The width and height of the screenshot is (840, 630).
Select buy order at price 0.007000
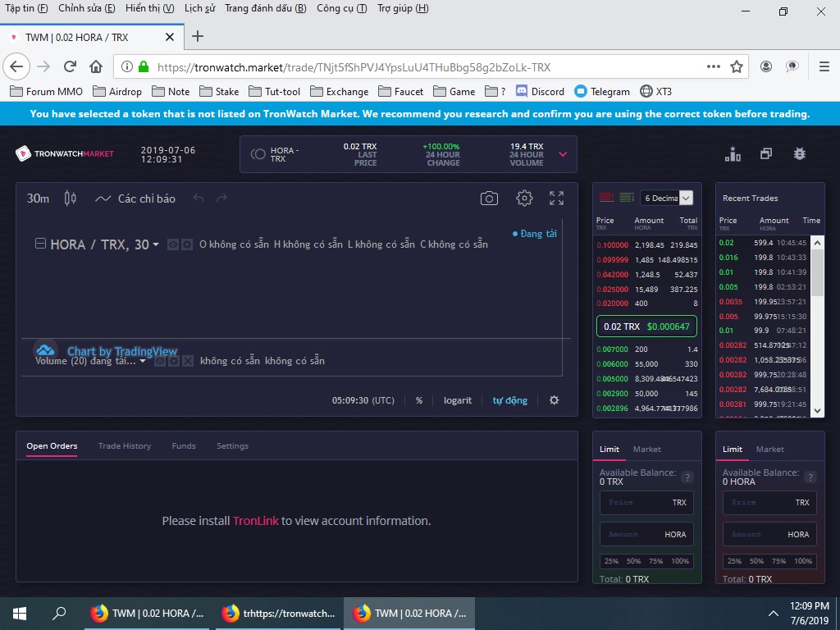click(x=646, y=349)
